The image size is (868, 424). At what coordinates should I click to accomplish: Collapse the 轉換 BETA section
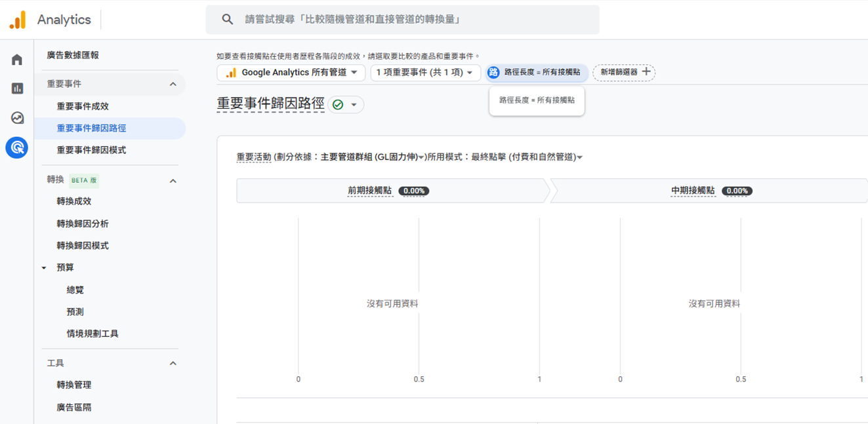pos(173,181)
